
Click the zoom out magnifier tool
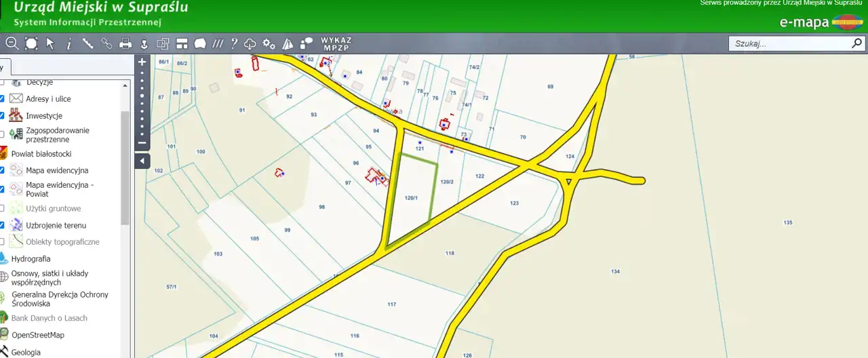[12, 43]
